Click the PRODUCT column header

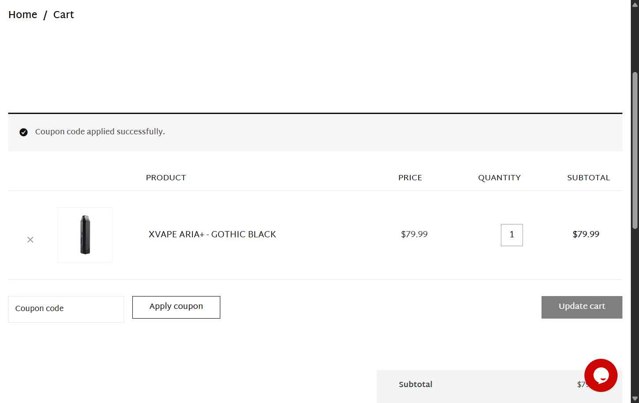pos(166,178)
